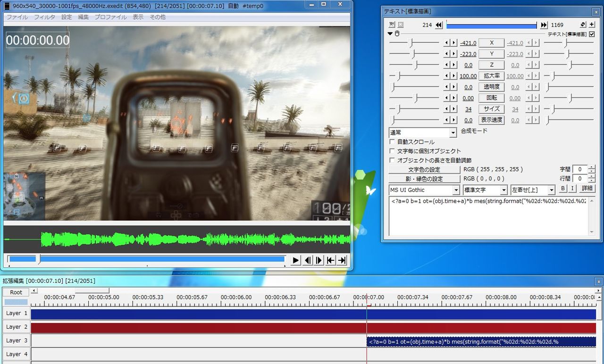Click the camera control icon in text dialog
The height and width of the screenshot is (364, 604).
pyautogui.click(x=392, y=25)
